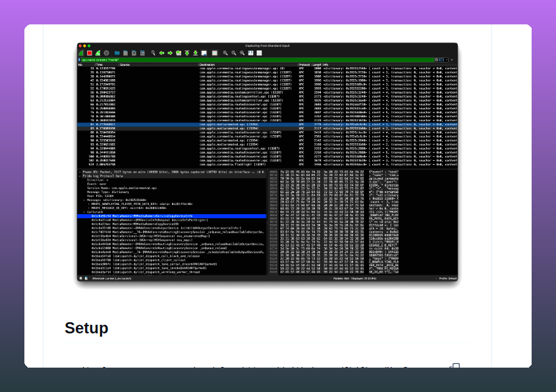The height and width of the screenshot is (392, 556).
Task: Select packet 624 with flashlight destination
Action: tap(267, 164)
